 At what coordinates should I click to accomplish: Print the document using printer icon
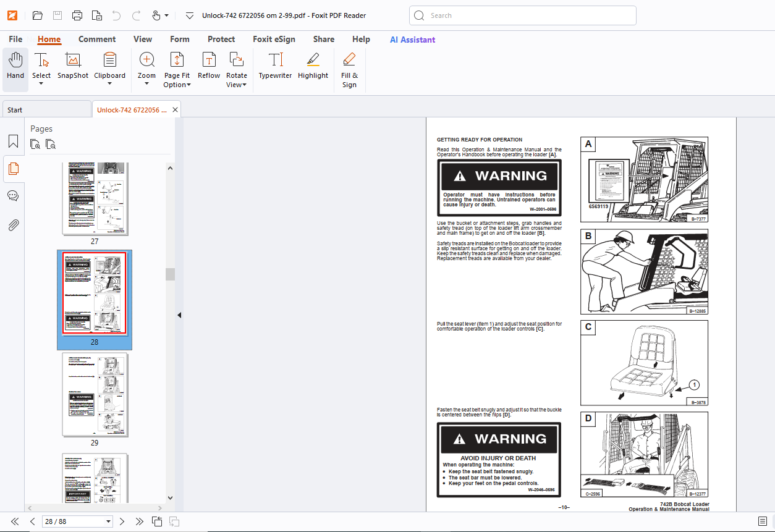click(77, 15)
